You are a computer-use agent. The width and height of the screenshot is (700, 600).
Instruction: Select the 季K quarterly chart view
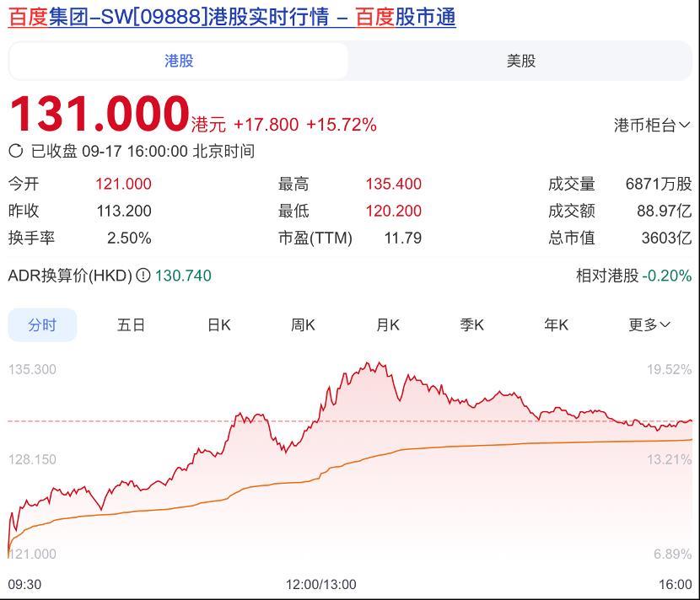(x=471, y=324)
